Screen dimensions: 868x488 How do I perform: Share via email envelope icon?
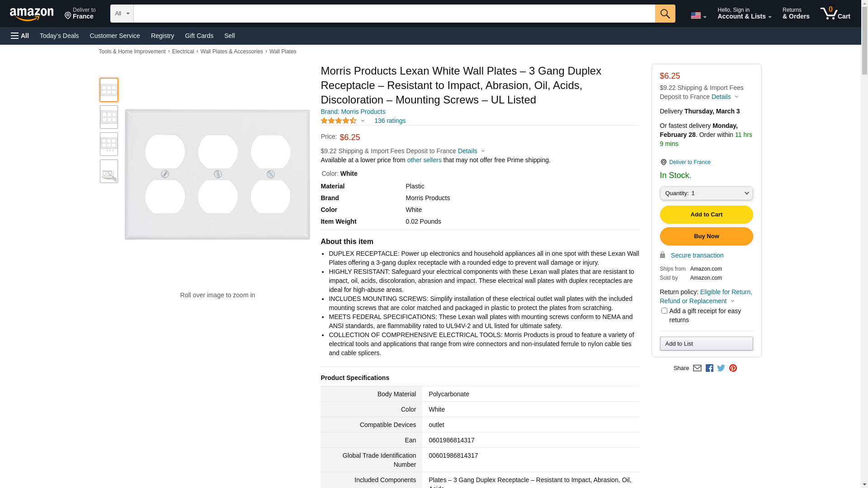697,368
